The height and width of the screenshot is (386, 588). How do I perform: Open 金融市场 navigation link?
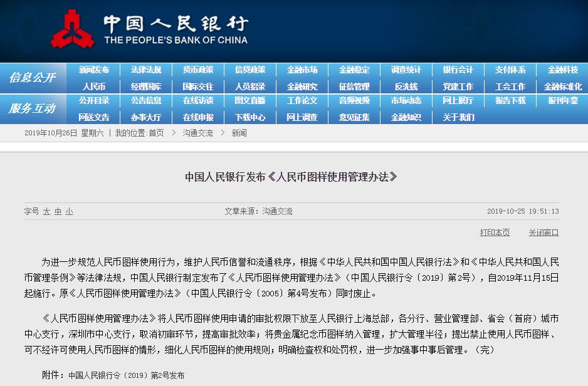[x=302, y=70]
